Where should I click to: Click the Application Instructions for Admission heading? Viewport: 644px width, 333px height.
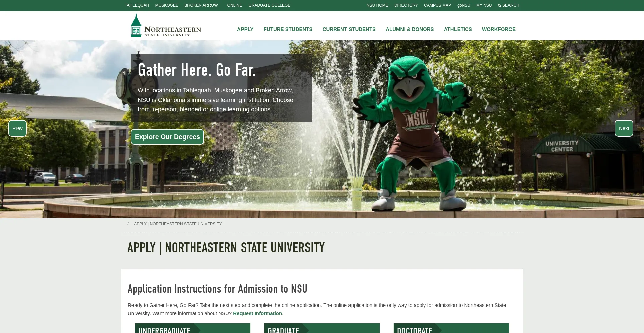217,289
